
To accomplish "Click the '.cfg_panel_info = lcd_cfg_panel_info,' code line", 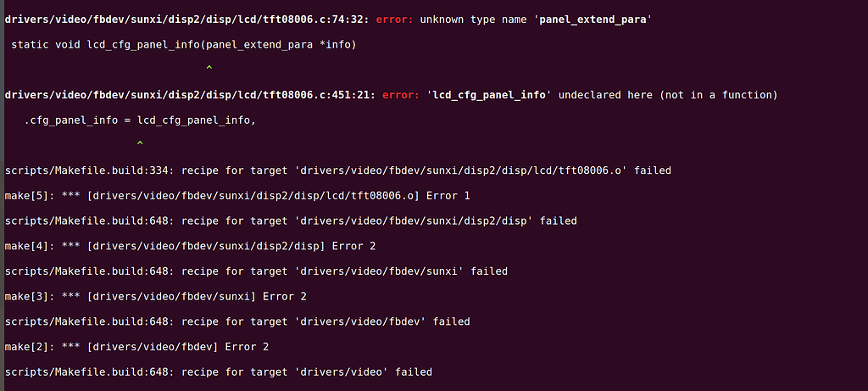I will tap(140, 120).
